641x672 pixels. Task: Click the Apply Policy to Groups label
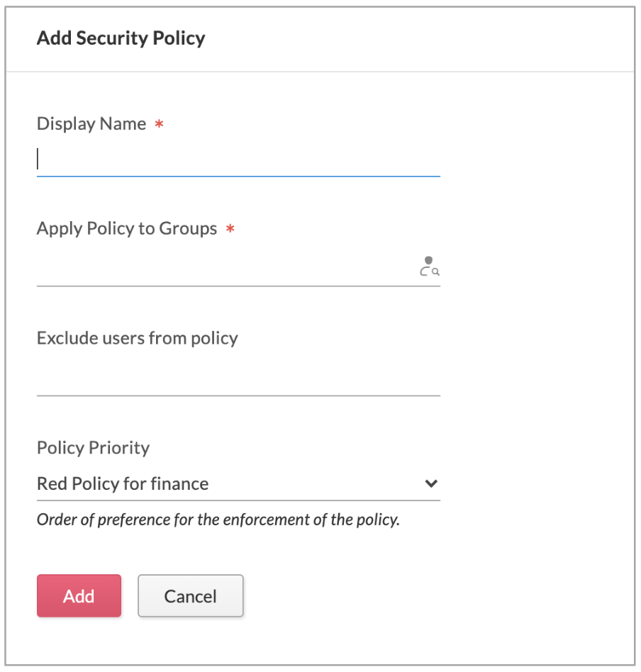[126, 229]
